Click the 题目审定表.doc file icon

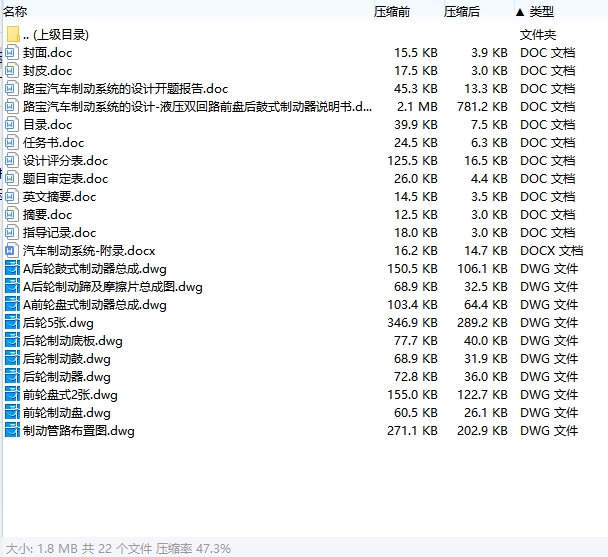point(11,178)
